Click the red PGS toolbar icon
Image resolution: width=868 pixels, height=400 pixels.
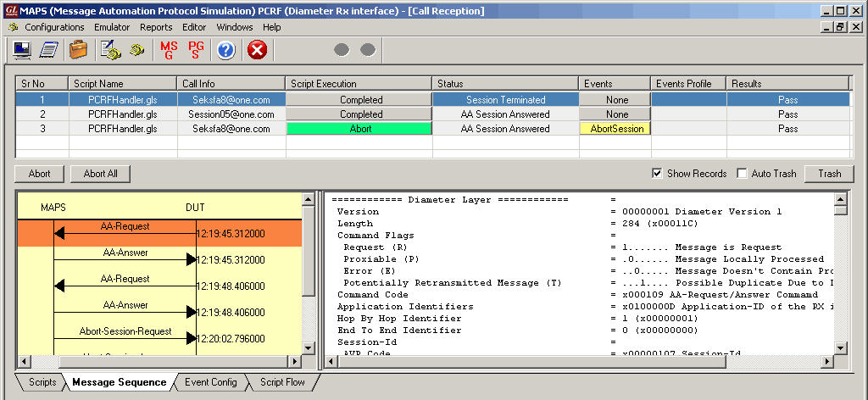196,50
